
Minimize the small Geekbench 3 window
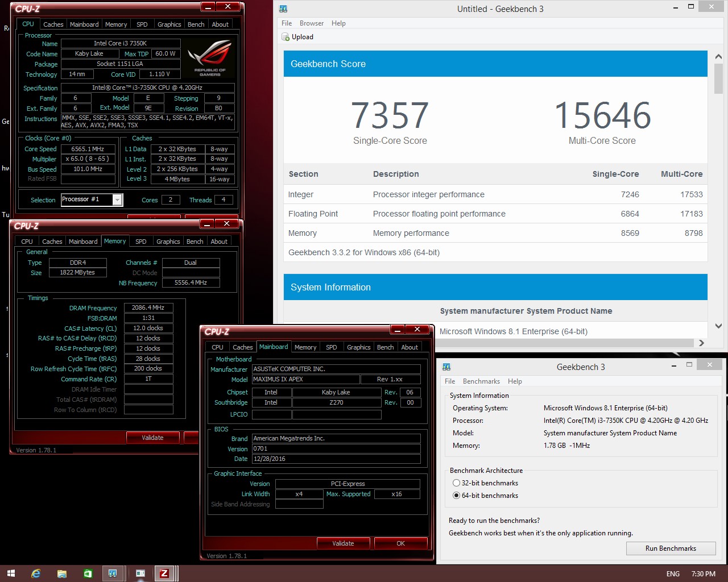click(675, 364)
